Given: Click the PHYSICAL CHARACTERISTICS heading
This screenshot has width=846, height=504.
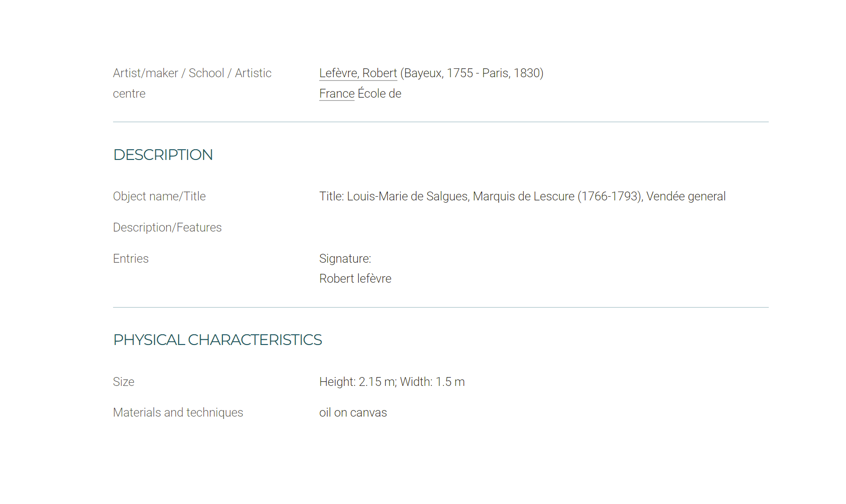Looking at the screenshot, I should coord(217,340).
